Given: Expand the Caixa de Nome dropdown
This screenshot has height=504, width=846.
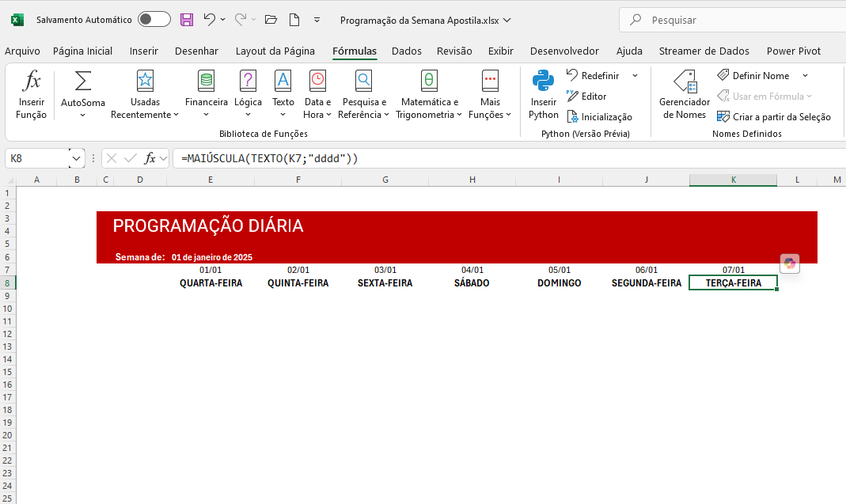Looking at the screenshot, I should click(76, 157).
